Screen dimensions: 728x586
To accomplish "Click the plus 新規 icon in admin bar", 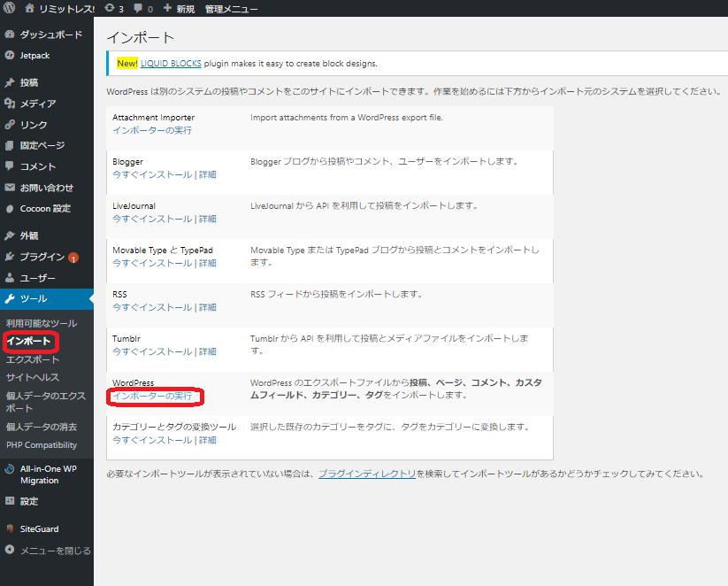I will [x=168, y=9].
